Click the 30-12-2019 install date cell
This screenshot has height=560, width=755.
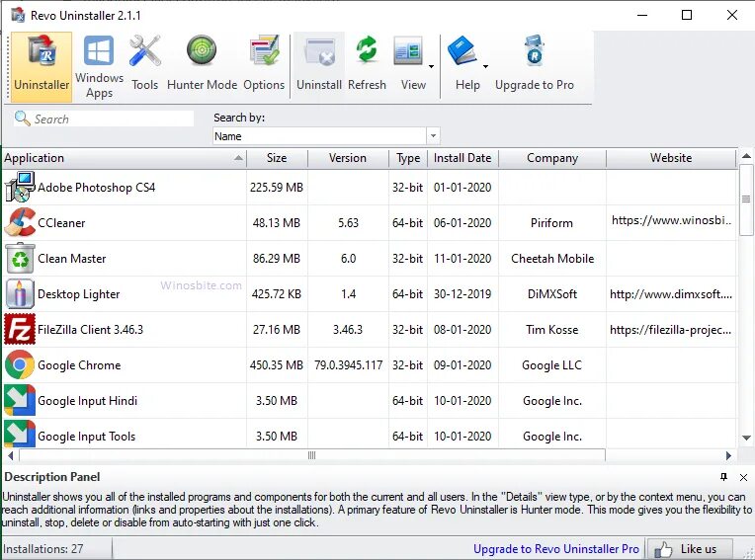pos(462,294)
